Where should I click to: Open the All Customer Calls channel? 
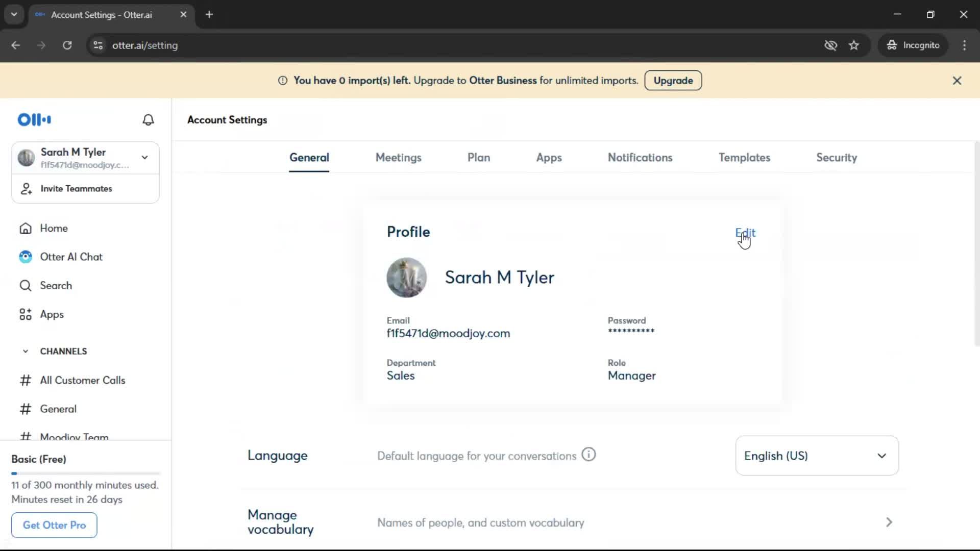pos(83,381)
